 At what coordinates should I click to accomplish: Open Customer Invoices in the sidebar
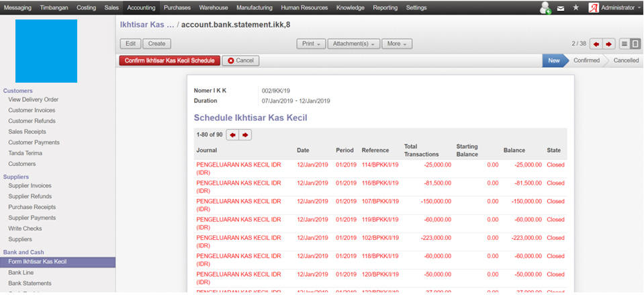pyautogui.click(x=32, y=110)
